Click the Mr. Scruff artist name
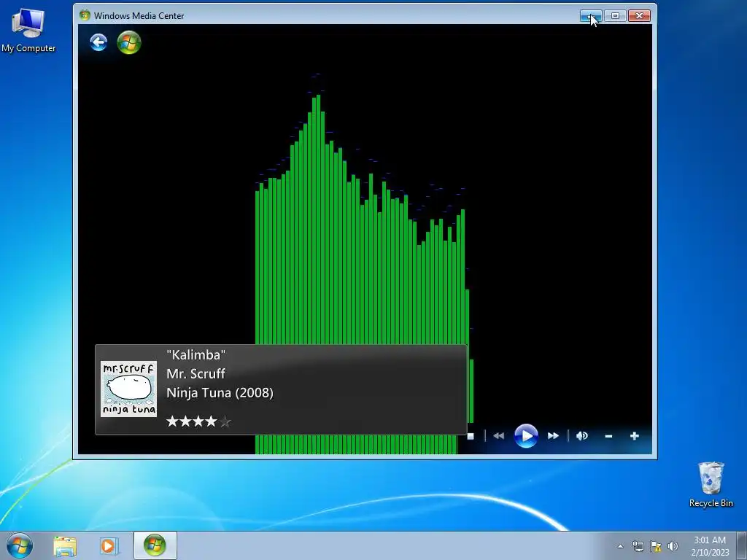 (x=196, y=374)
